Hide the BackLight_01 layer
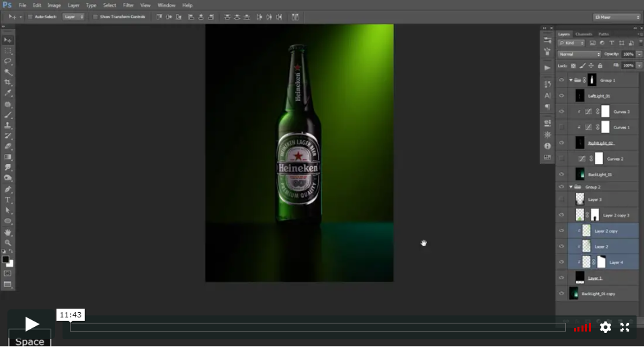This screenshot has width=644, height=347. [561, 174]
